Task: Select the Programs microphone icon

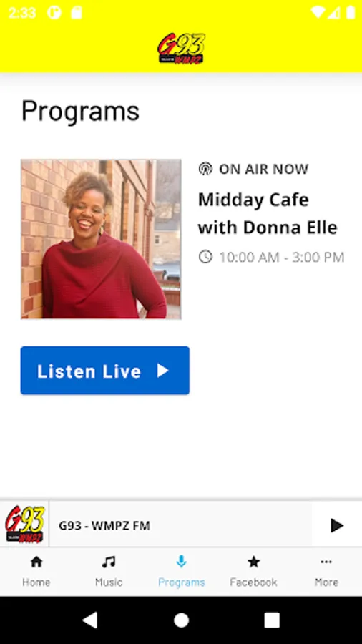Action: [182, 562]
